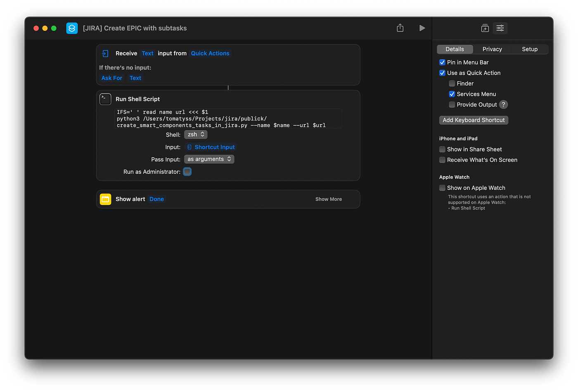The height and width of the screenshot is (392, 578).
Task: Click the green full screen window button
Action: [x=54, y=28]
